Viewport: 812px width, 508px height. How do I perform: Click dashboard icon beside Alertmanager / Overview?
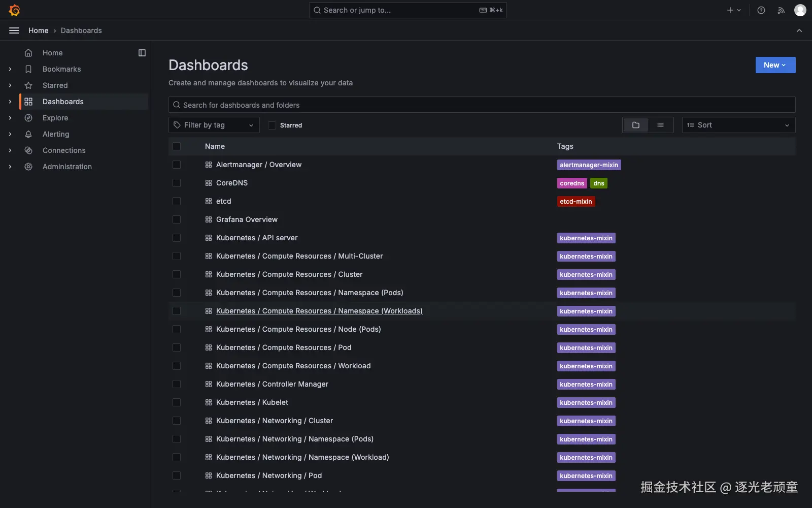209,165
